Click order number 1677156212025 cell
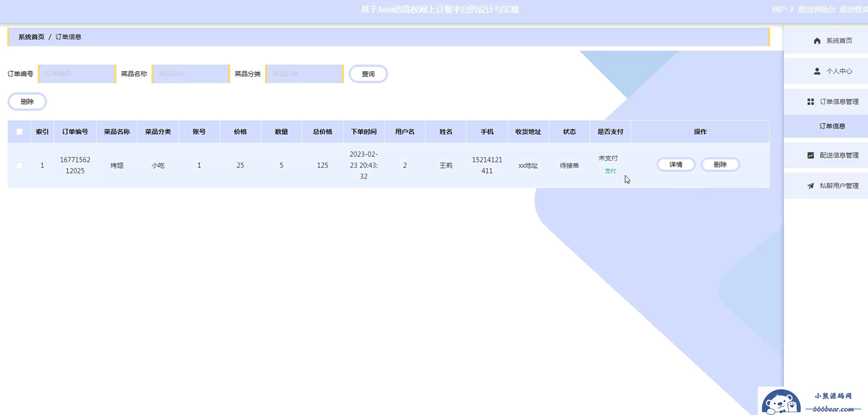The height and width of the screenshot is (415, 868). (75, 165)
